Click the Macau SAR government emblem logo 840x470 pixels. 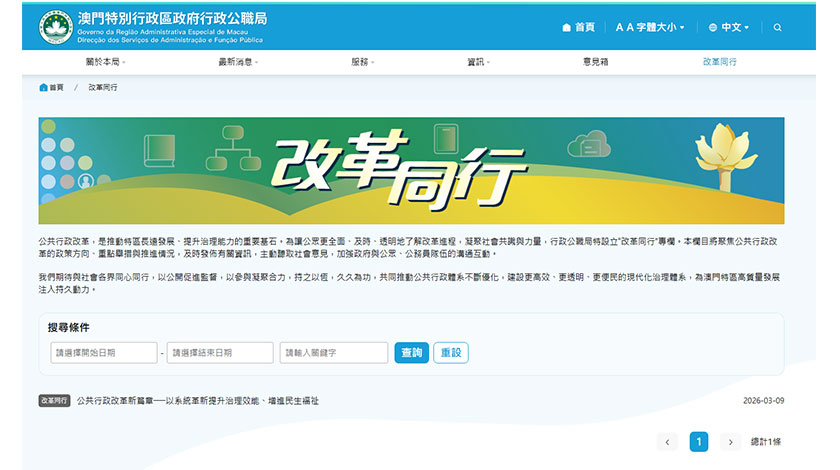pyautogui.click(x=55, y=26)
